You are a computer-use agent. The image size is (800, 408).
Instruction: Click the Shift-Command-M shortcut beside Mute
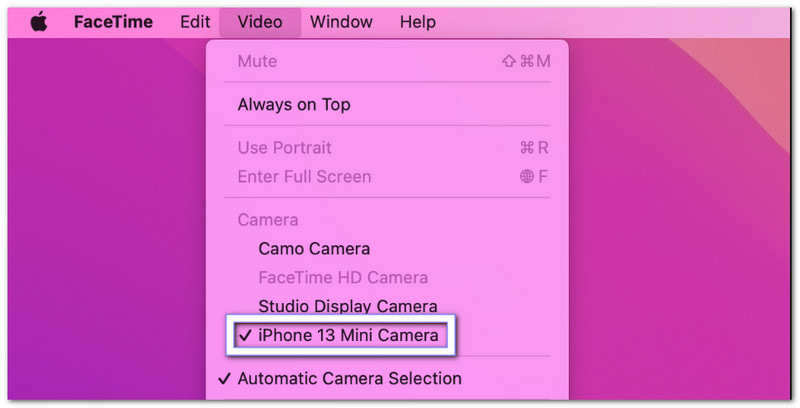[526, 62]
